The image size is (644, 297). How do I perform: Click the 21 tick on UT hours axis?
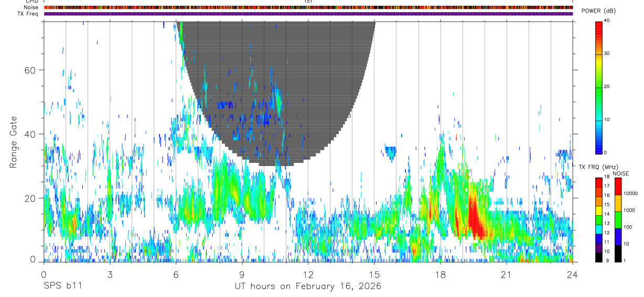[507, 274]
